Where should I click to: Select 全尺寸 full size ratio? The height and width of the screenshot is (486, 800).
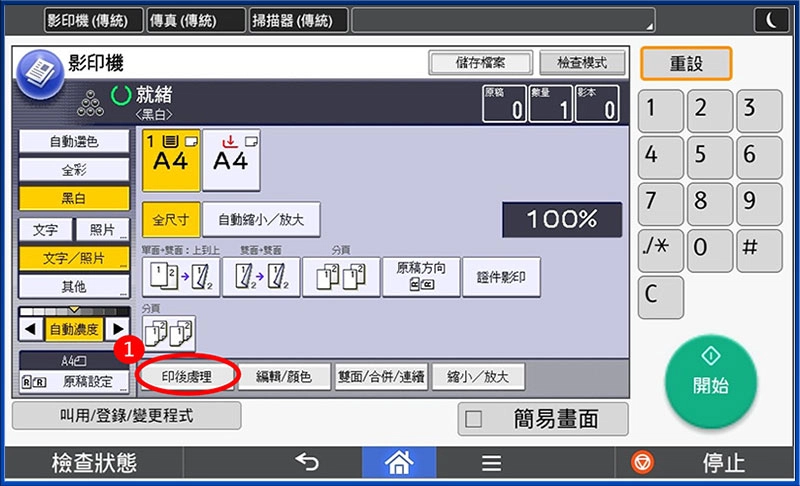(171, 220)
